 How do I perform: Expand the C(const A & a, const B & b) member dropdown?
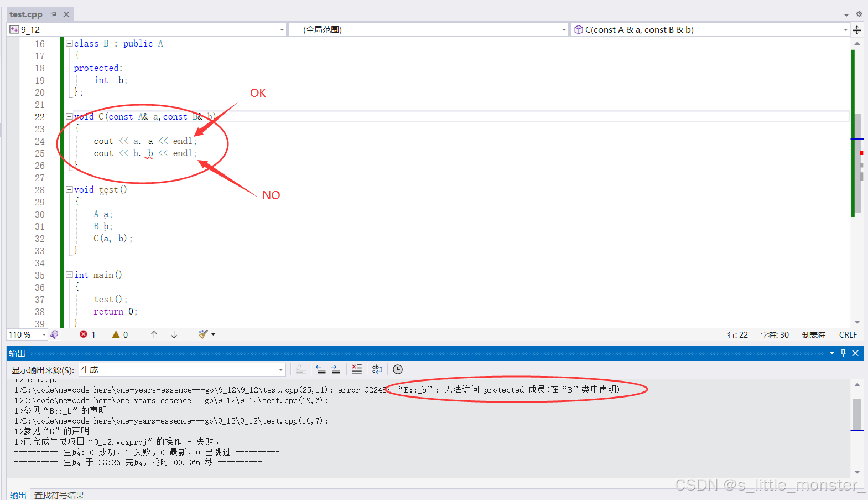coord(845,30)
